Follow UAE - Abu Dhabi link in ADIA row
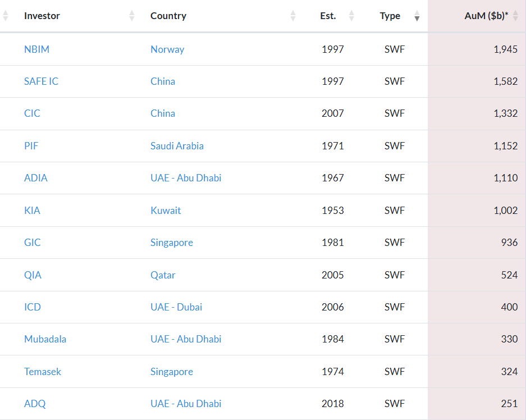This screenshot has height=420, width=526. click(186, 178)
